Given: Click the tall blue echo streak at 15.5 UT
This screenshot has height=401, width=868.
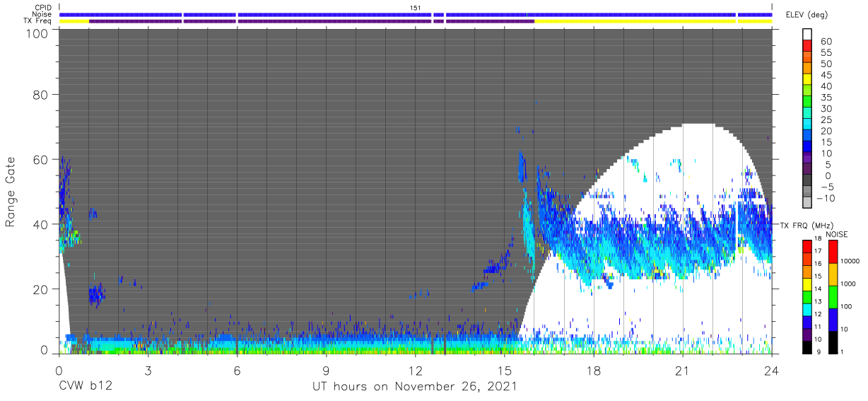Looking at the screenshot, I should point(522,167).
